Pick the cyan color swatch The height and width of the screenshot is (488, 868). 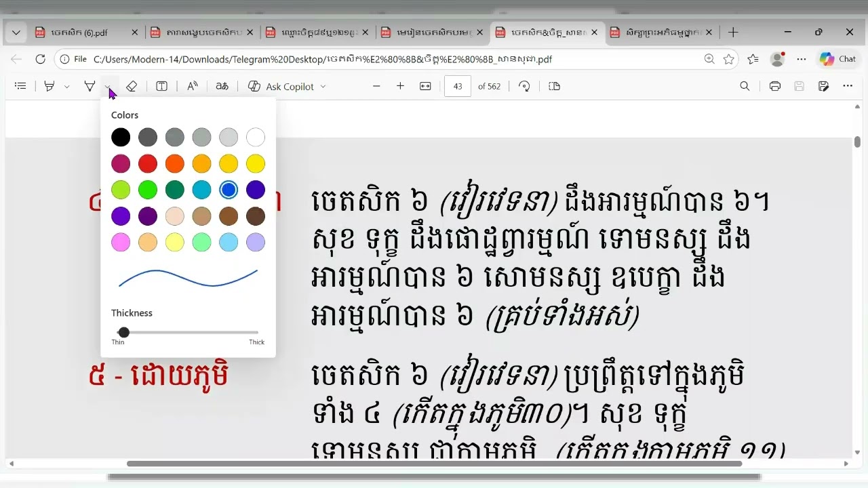201,190
